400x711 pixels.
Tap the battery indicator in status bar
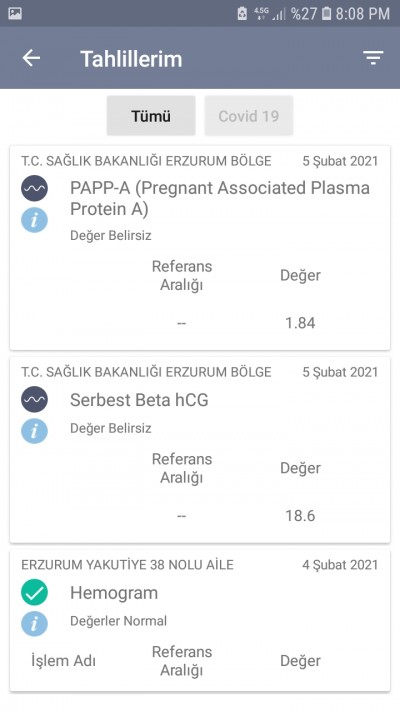pyautogui.click(x=327, y=13)
